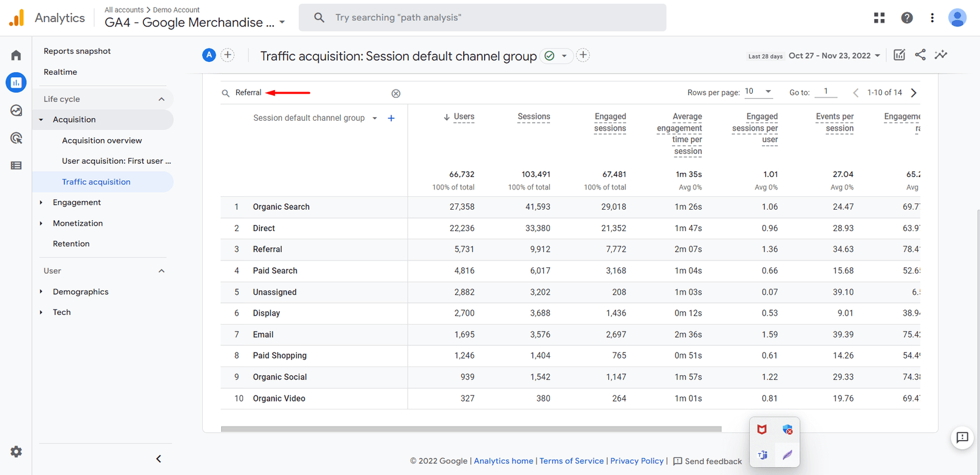Open the Session default channel group dimension dropdown
Image resolution: width=980 pixels, height=475 pixels.
pyautogui.click(x=375, y=118)
